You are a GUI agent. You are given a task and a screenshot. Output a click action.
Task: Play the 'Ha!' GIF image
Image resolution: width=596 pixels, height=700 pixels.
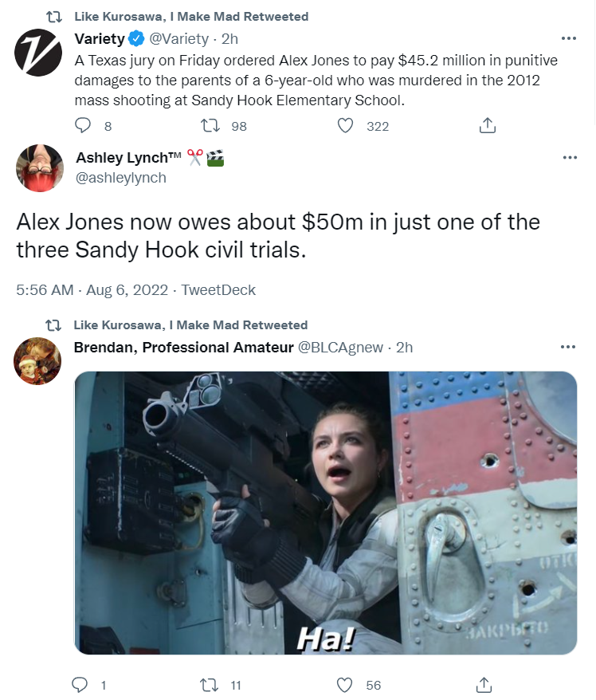[x=326, y=513]
